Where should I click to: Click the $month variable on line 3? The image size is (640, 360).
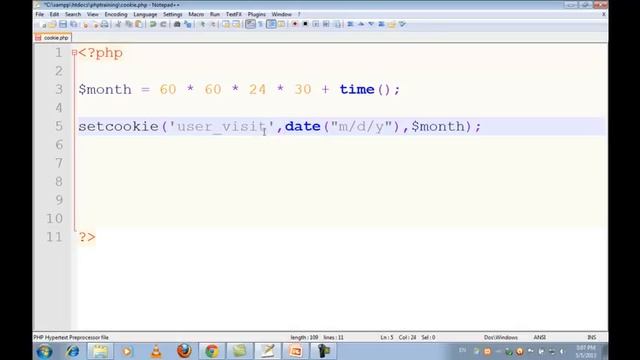105,90
